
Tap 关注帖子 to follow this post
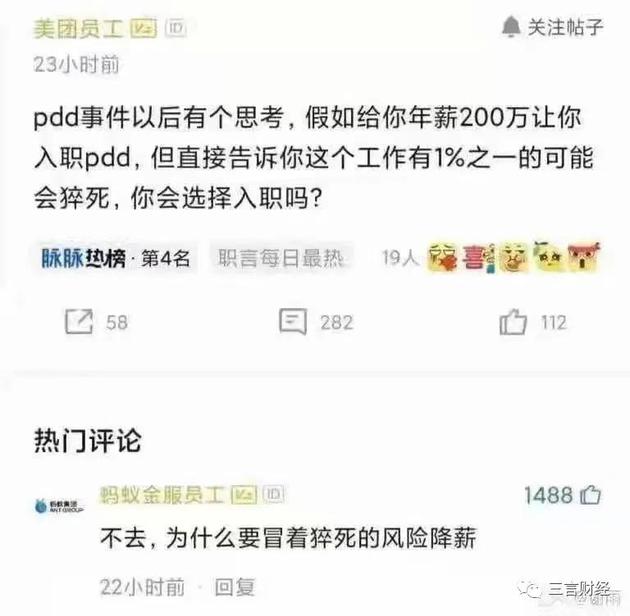(565, 27)
